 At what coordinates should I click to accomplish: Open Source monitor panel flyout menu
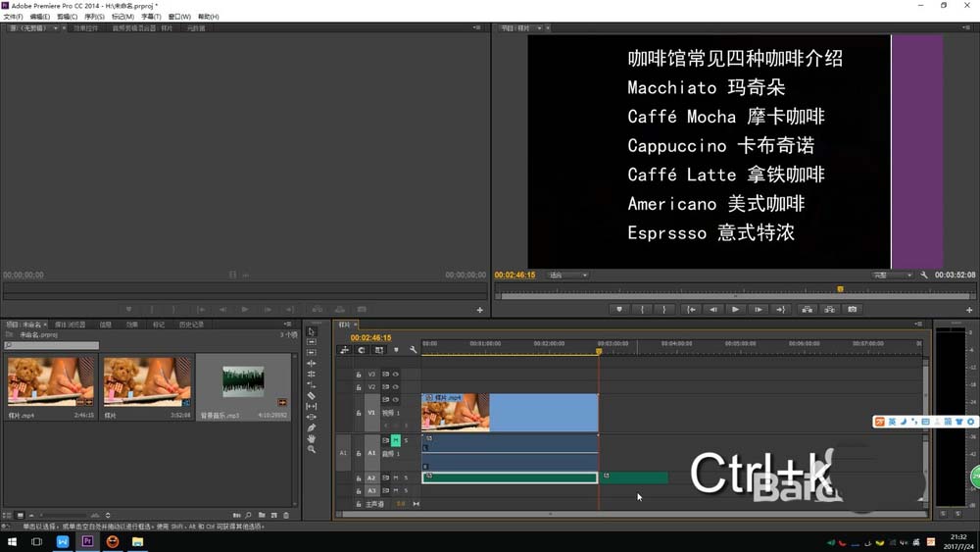point(477,27)
